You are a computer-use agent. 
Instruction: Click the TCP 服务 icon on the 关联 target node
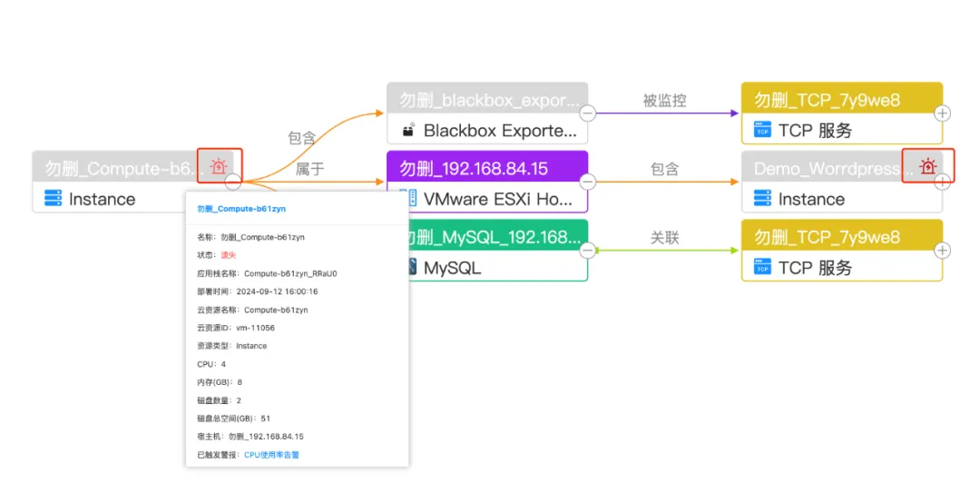point(763,268)
